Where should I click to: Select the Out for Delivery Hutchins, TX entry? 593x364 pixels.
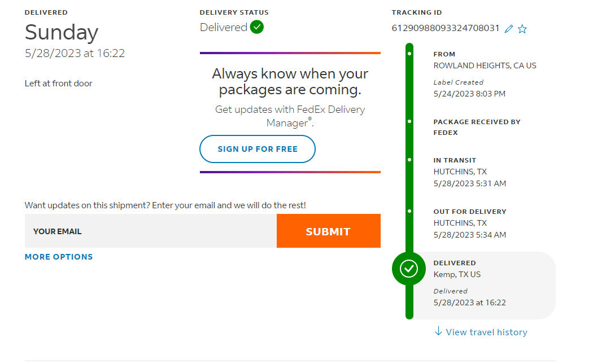pos(469,223)
